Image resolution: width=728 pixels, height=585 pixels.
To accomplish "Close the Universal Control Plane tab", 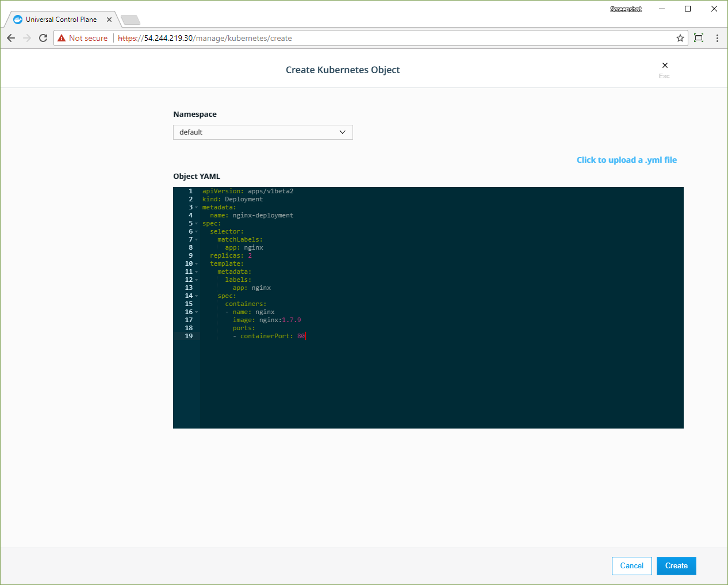I will pyautogui.click(x=109, y=20).
